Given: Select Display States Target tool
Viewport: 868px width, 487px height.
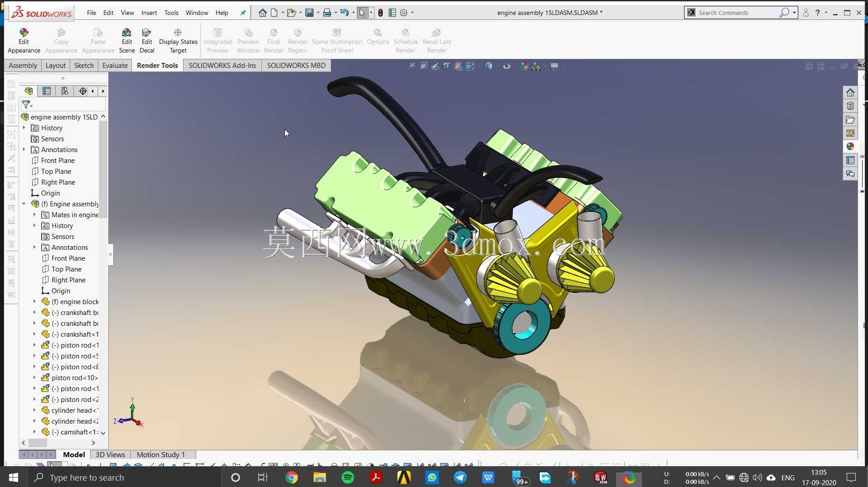Looking at the screenshot, I should (x=178, y=41).
